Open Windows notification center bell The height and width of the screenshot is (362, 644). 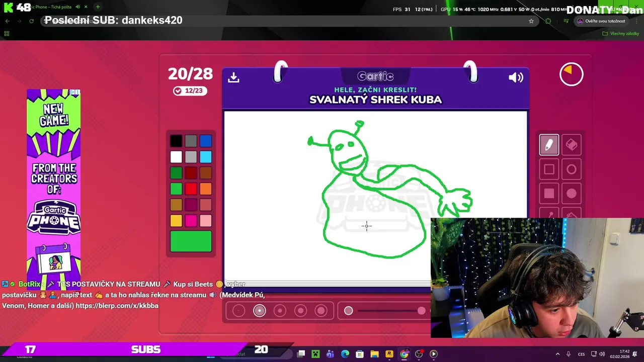(635, 354)
